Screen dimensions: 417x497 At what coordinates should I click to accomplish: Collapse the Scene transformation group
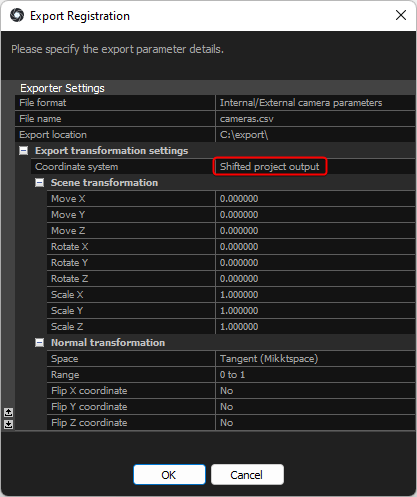(x=39, y=183)
